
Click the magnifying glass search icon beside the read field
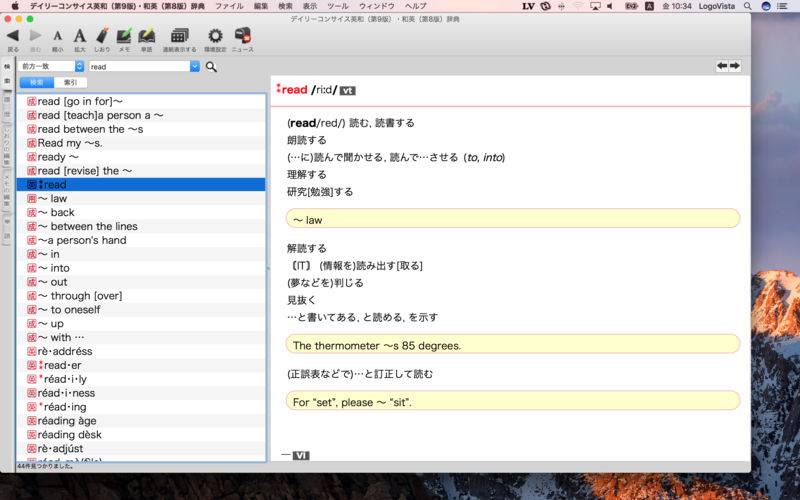click(211, 67)
